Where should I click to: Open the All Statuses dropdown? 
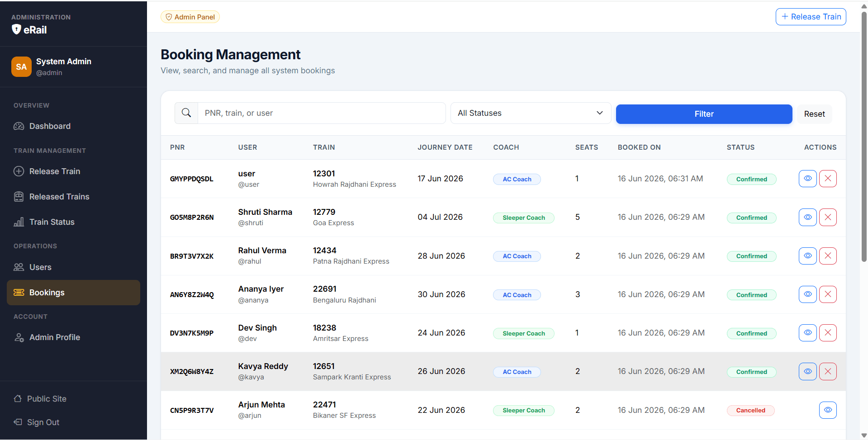(531, 113)
